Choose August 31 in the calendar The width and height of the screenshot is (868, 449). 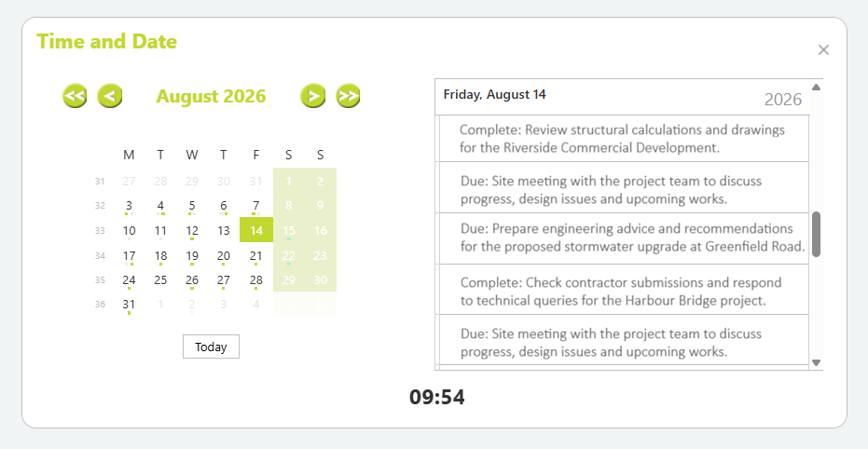coord(129,304)
